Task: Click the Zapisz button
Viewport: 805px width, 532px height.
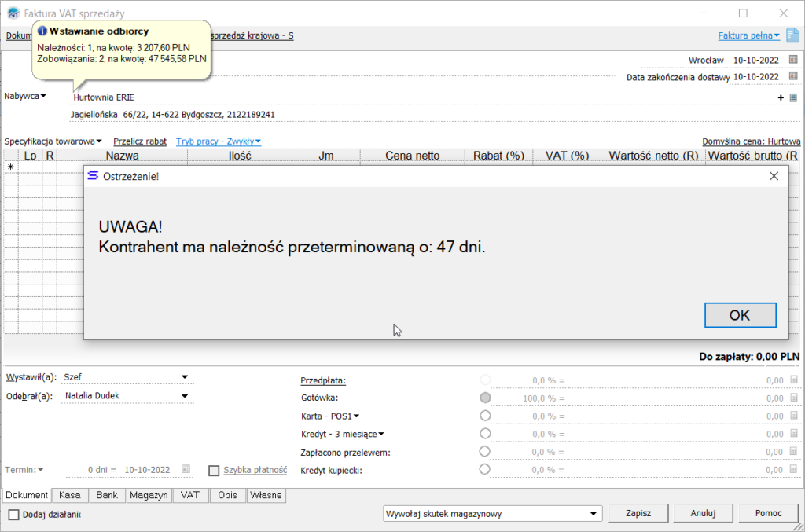Action: point(638,513)
